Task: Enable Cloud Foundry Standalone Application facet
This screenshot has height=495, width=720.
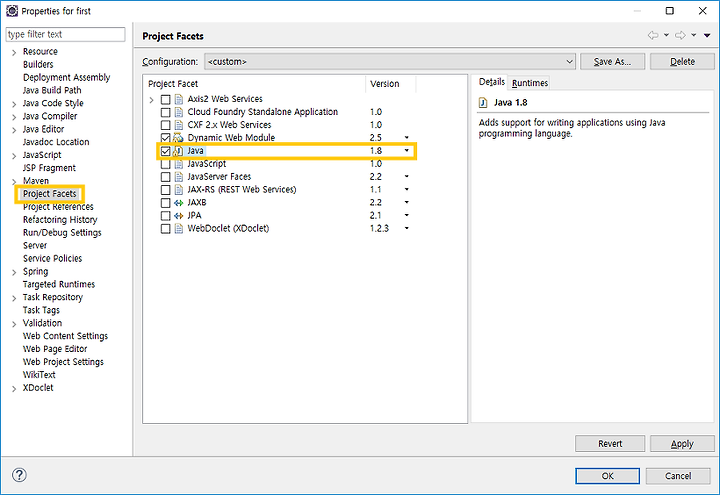Action: pos(165,112)
